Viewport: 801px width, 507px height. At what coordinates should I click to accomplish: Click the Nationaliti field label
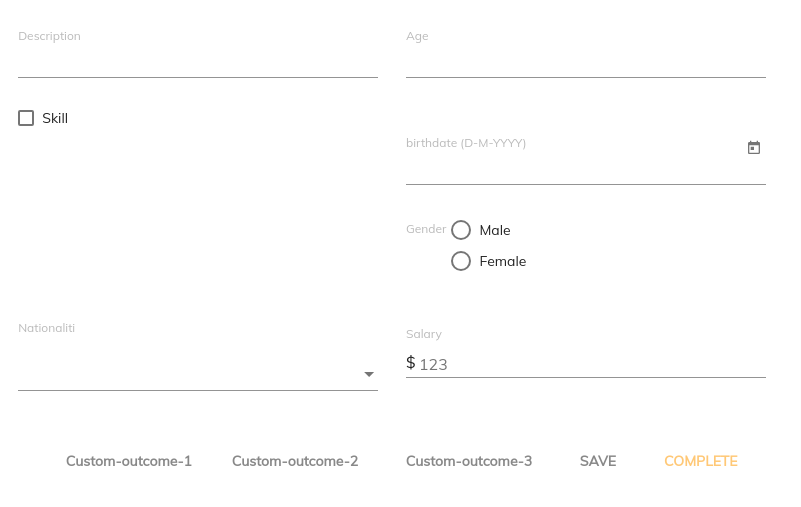click(46, 328)
